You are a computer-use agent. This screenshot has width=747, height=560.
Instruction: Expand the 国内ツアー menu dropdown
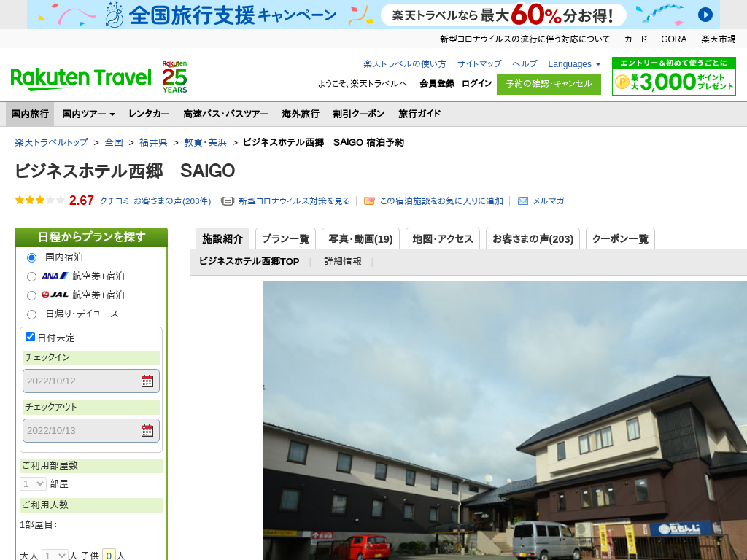click(88, 114)
